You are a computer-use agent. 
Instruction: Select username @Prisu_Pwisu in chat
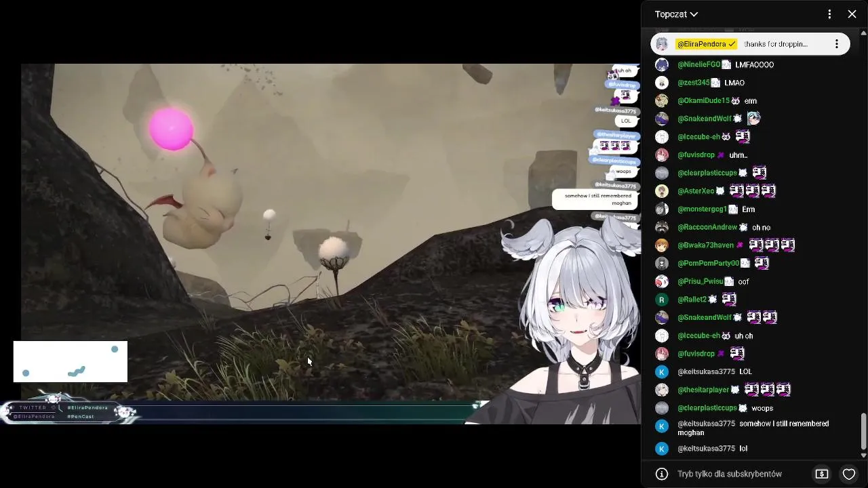click(700, 281)
